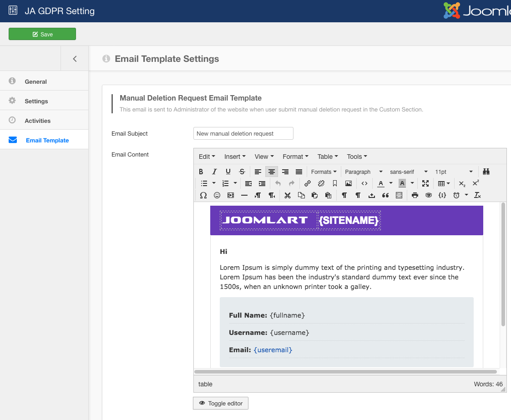
Task: Click the insert image icon
Action: click(x=349, y=183)
